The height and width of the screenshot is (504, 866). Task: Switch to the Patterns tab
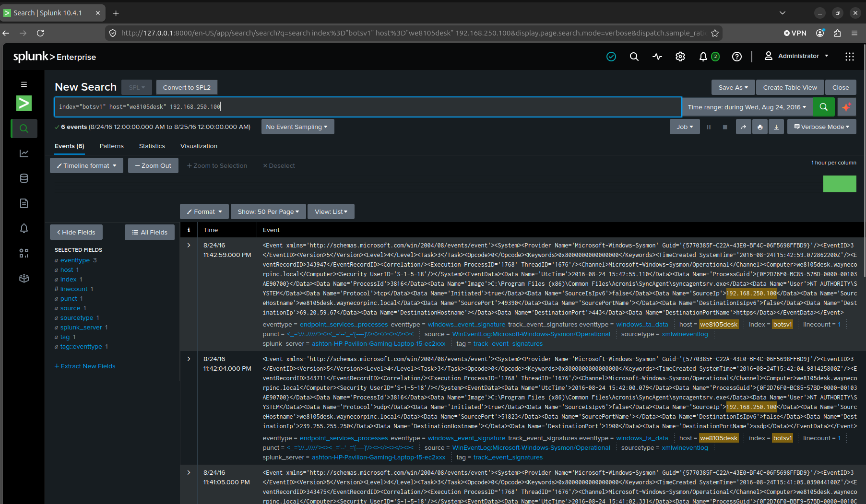coord(112,146)
